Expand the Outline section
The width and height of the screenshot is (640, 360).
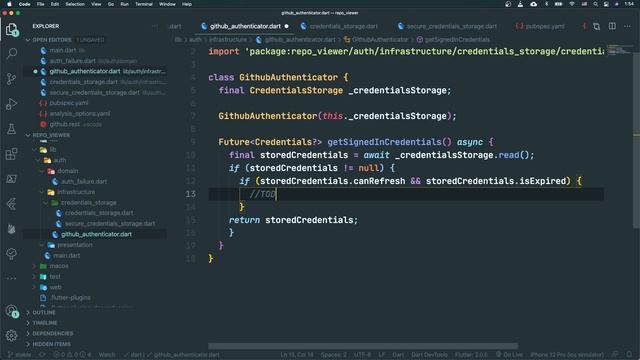pyautogui.click(x=44, y=313)
